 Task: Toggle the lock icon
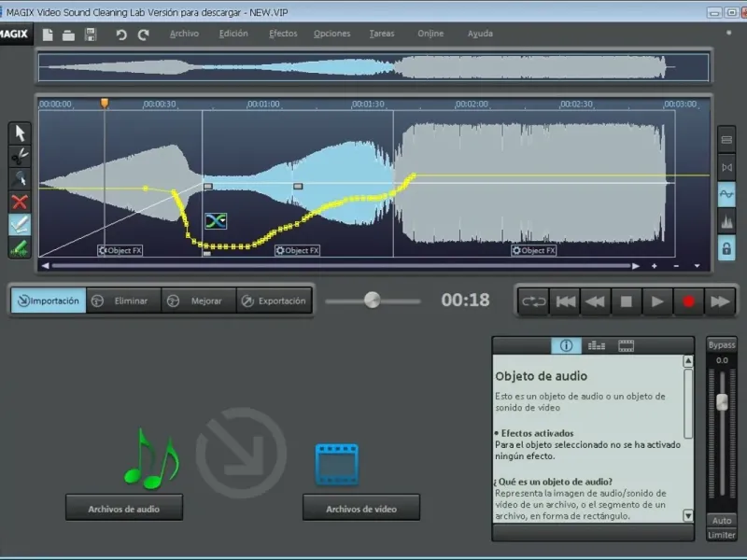click(726, 248)
